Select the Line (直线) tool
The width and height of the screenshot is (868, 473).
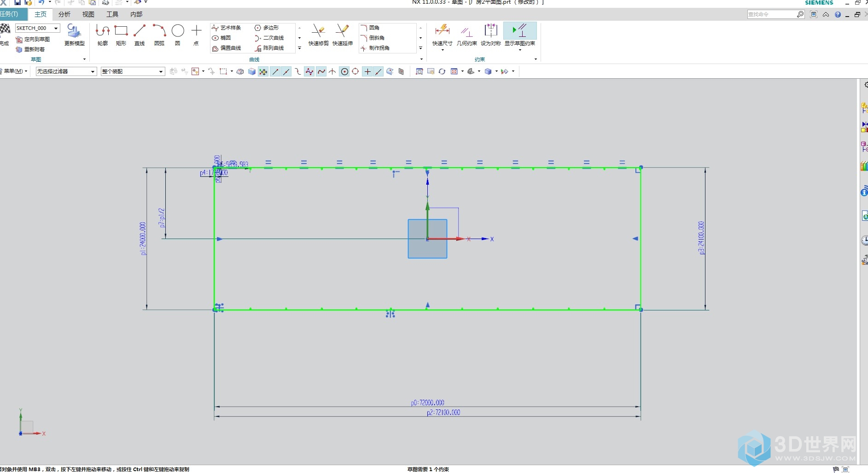click(x=140, y=35)
